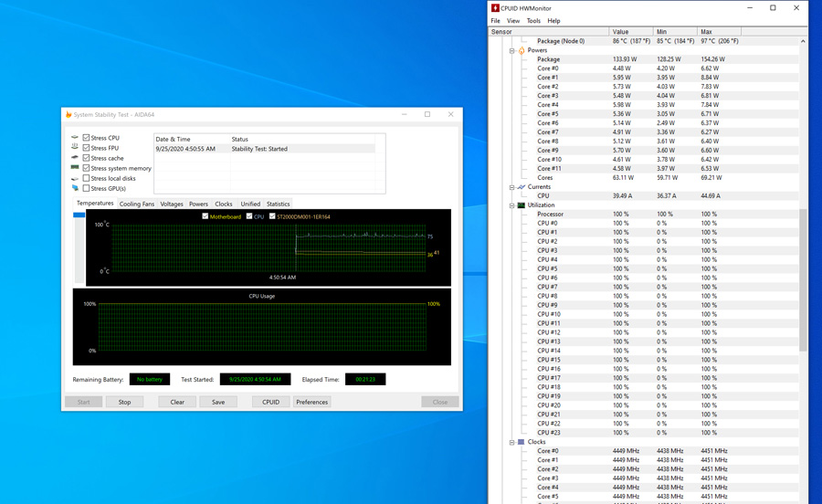Open Preferences in AIDA64
Screen dimensions: 822x504
click(x=312, y=402)
